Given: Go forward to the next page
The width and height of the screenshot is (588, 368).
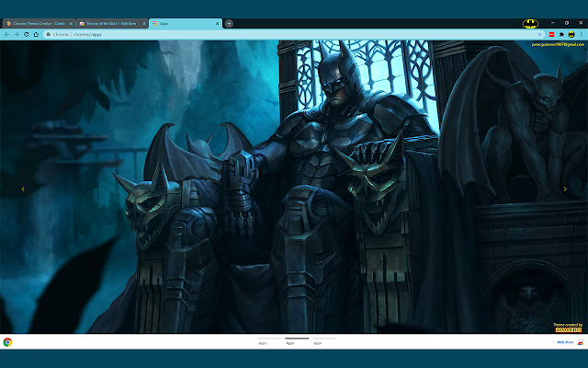Looking at the screenshot, I should pyautogui.click(x=17, y=34).
